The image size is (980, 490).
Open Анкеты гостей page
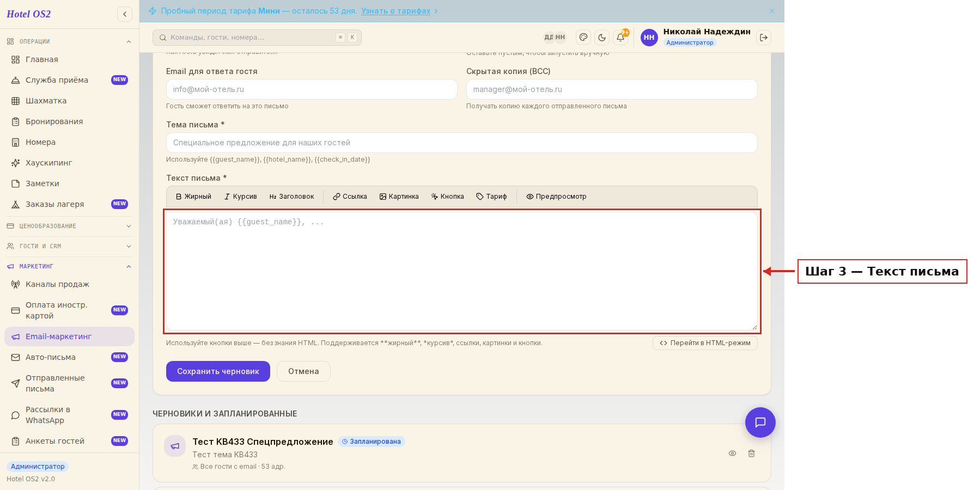pos(69,441)
